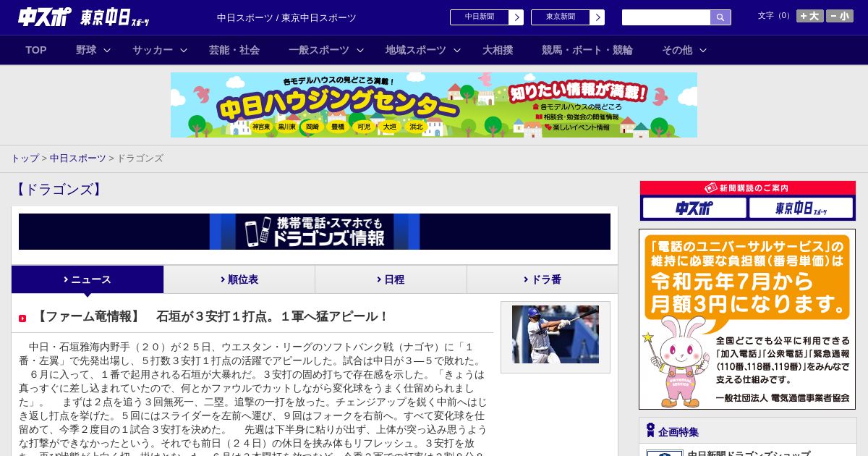Viewport: 868px width, 456px height.
Task: Decrease text size with −小 button
Action: [x=840, y=16]
